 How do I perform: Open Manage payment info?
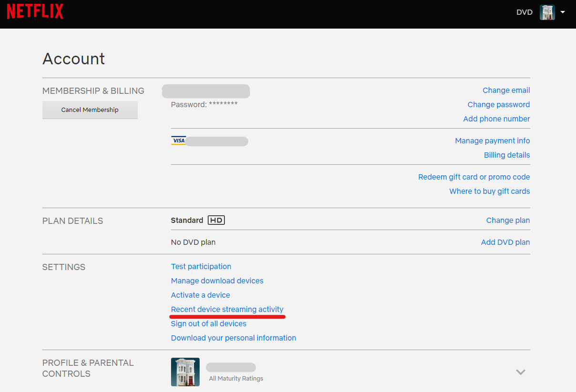point(492,141)
